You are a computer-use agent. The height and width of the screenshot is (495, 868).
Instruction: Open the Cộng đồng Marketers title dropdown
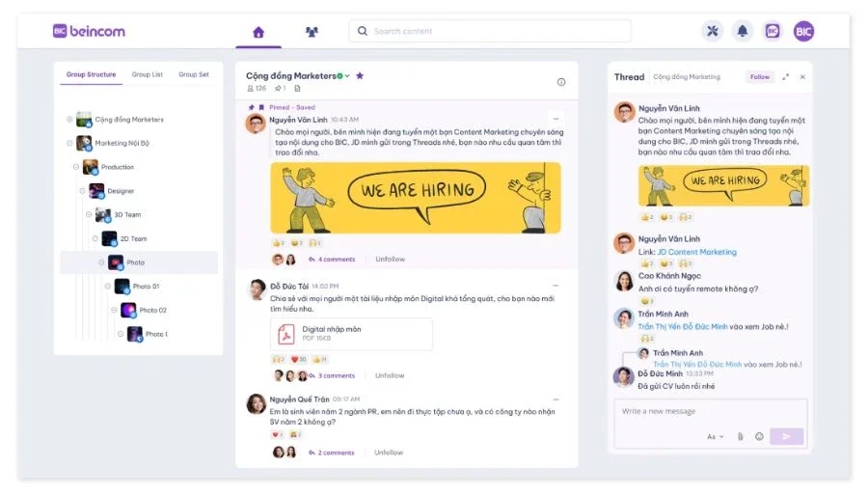pos(347,76)
